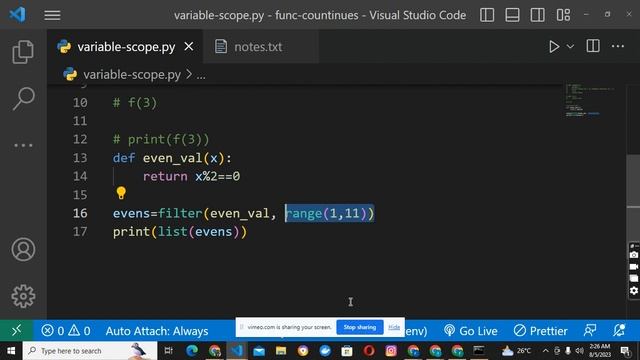
Task: Open Task View on the taskbar
Action: (x=168, y=351)
